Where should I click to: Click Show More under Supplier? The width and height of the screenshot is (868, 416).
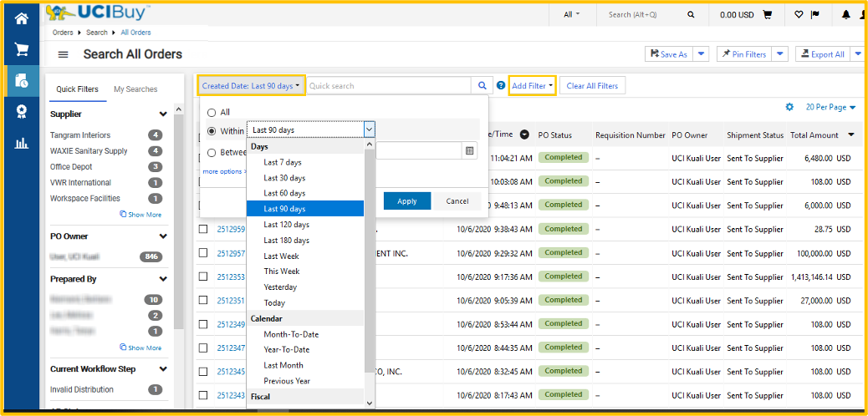140,215
